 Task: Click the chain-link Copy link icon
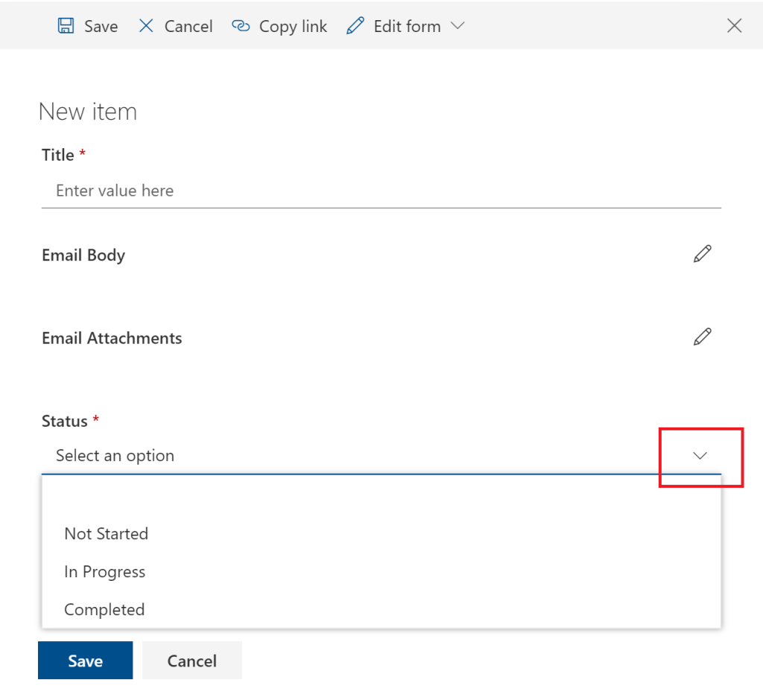[240, 26]
